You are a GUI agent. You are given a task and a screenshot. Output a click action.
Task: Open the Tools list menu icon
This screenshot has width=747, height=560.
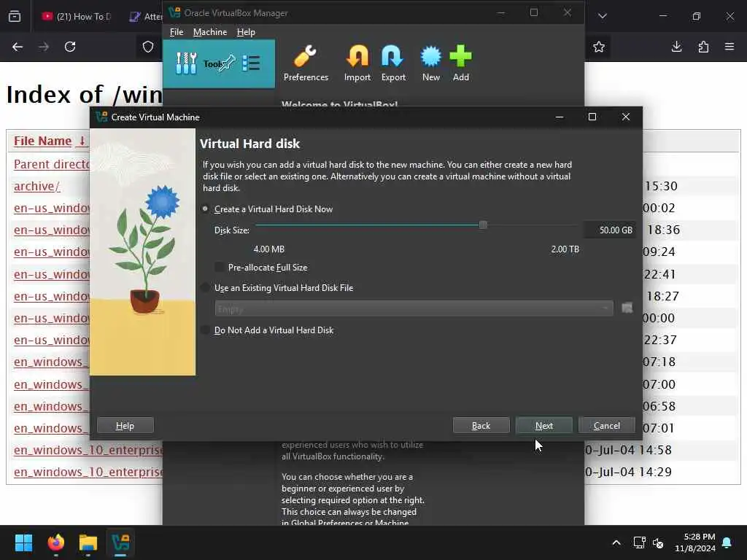coord(251,63)
